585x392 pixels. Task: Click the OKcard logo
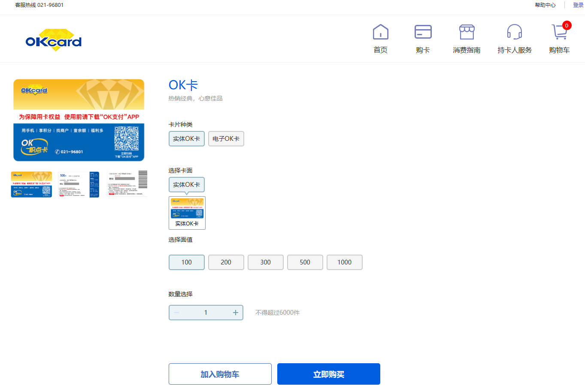click(54, 40)
